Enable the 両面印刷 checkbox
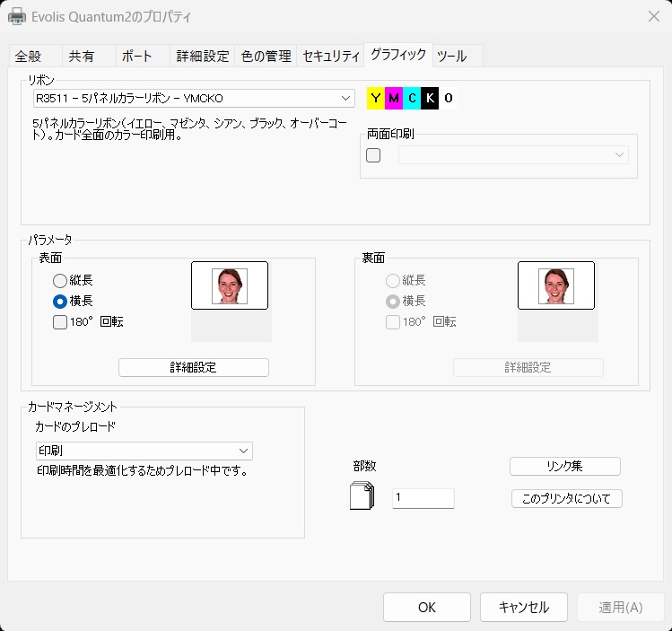The height and width of the screenshot is (631, 672). (x=373, y=155)
